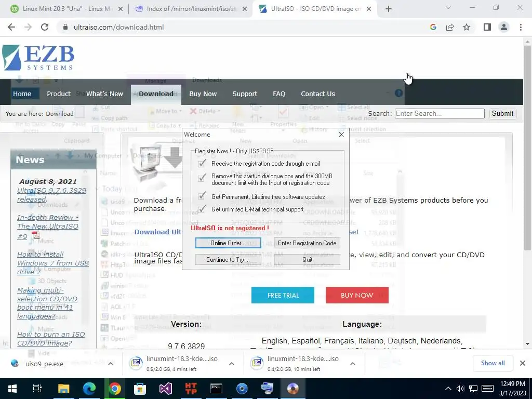Close the UltraISO browser tab

(369, 9)
